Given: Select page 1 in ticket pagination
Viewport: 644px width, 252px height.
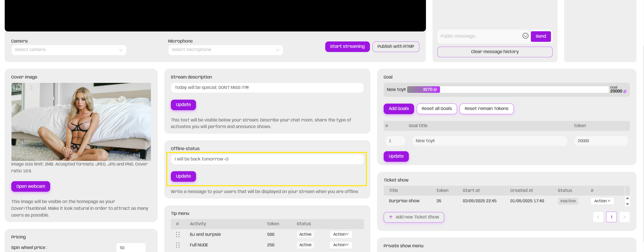Looking at the screenshot, I should click(611, 217).
